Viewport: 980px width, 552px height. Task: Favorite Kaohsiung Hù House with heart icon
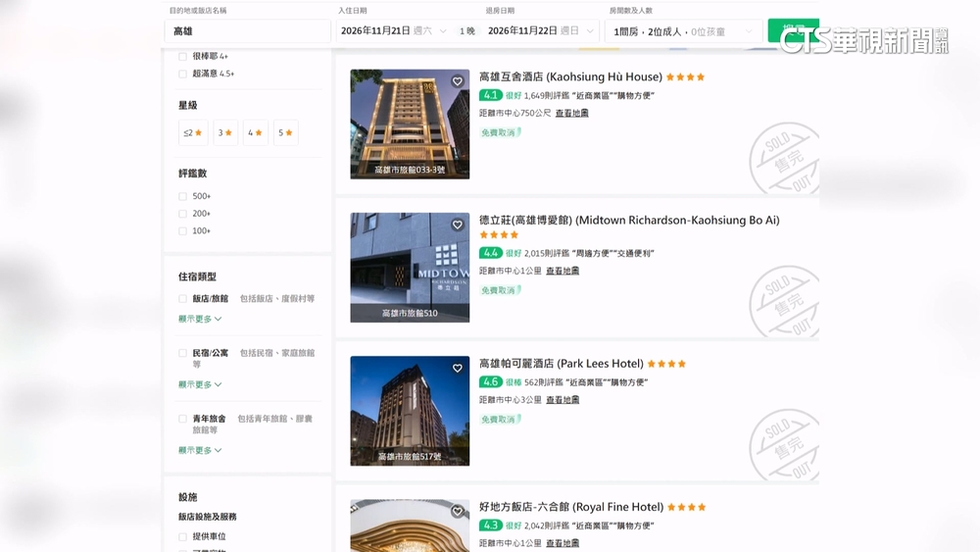click(x=458, y=81)
